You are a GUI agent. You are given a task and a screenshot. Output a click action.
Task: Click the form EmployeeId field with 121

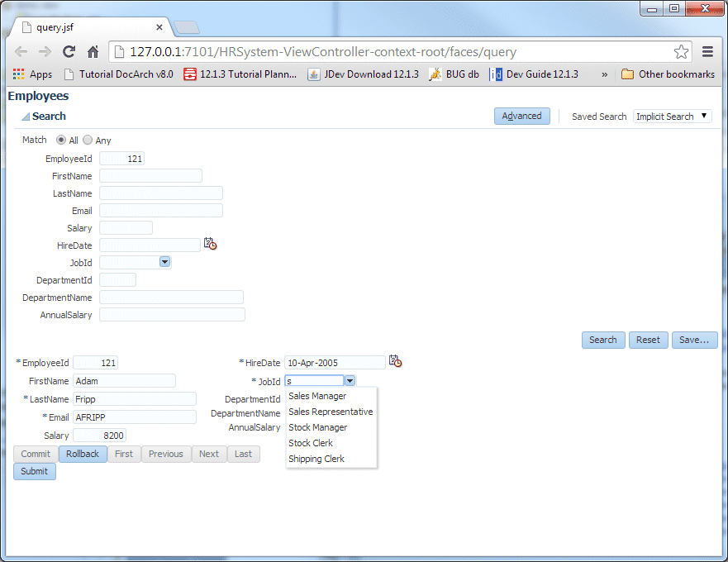[x=96, y=363]
